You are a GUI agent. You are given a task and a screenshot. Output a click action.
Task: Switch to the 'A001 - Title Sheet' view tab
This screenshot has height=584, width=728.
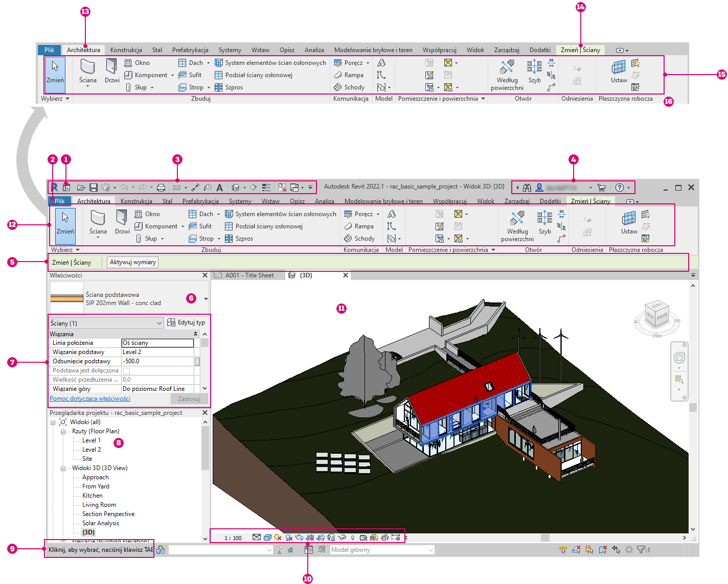coord(249,275)
